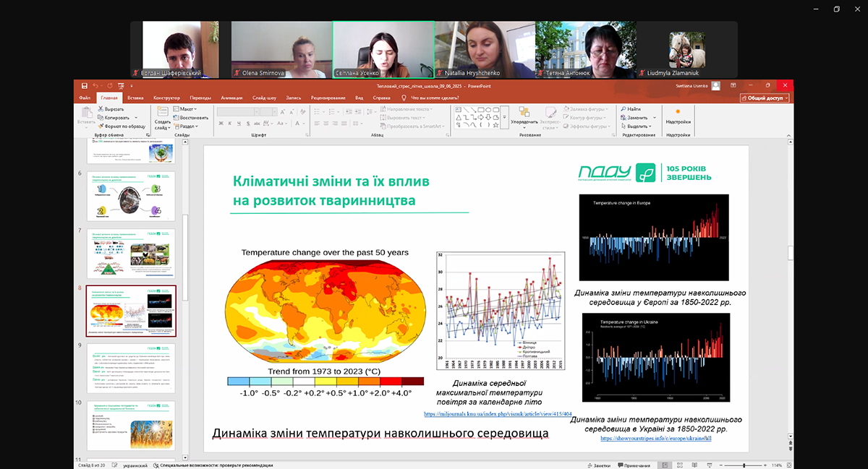Viewport: 868px width, 469px height.
Task: Click Восстановить (Reset) slide command
Action: pyautogui.click(x=190, y=118)
